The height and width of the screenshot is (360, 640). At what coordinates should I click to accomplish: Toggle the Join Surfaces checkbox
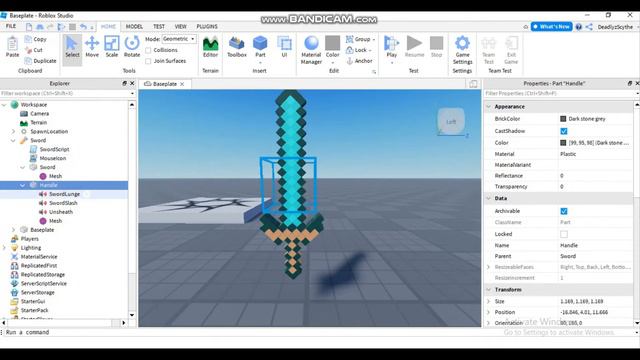(x=148, y=61)
